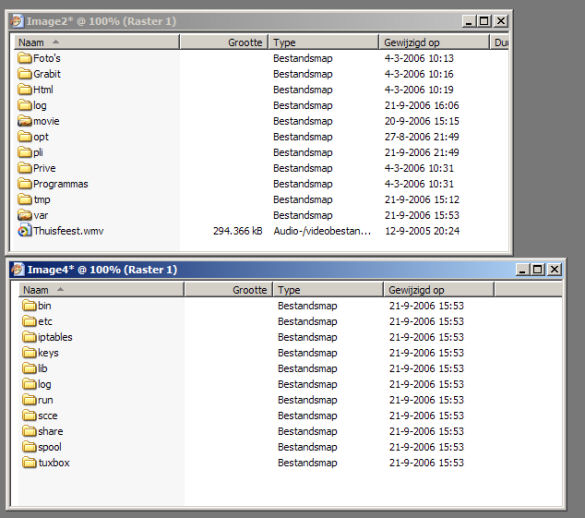Sort by Grootte column in Image4 window
This screenshot has height=518, width=585.
[228, 290]
